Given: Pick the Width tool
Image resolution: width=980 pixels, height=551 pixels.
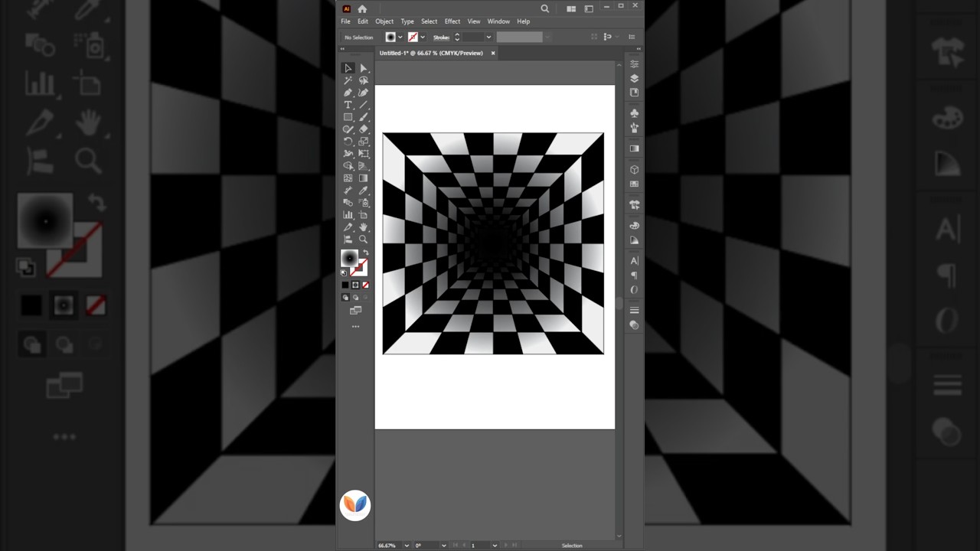Looking at the screenshot, I should (348, 154).
